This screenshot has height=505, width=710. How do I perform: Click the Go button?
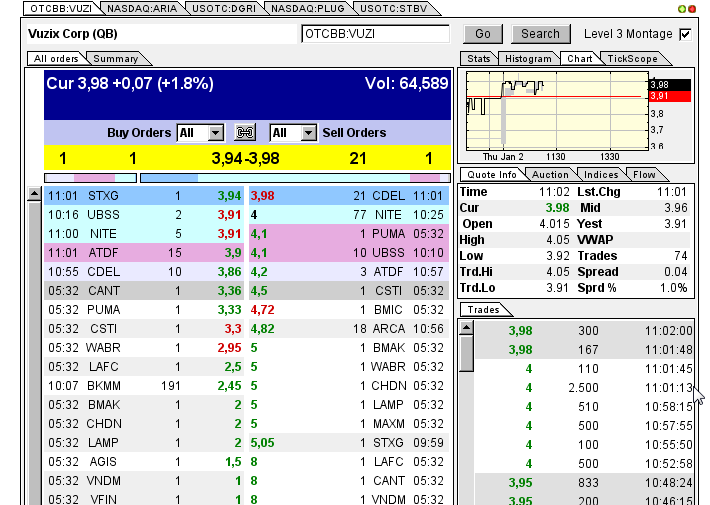click(483, 34)
